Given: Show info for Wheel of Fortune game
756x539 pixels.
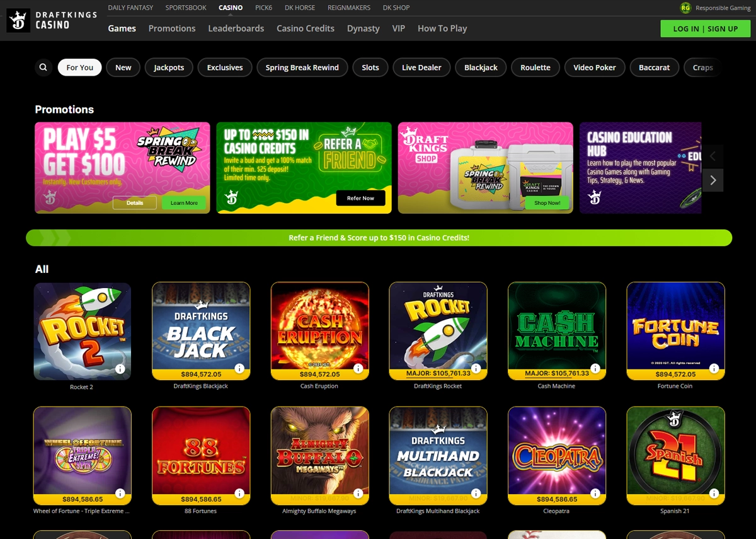Looking at the screenshot, I should coord(120,493).
